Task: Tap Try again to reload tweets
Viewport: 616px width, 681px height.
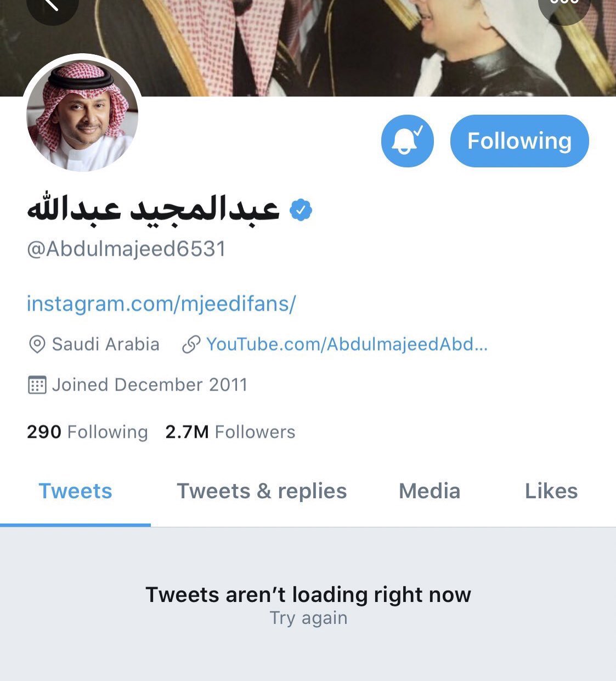Action: click(x=308, y=618)
